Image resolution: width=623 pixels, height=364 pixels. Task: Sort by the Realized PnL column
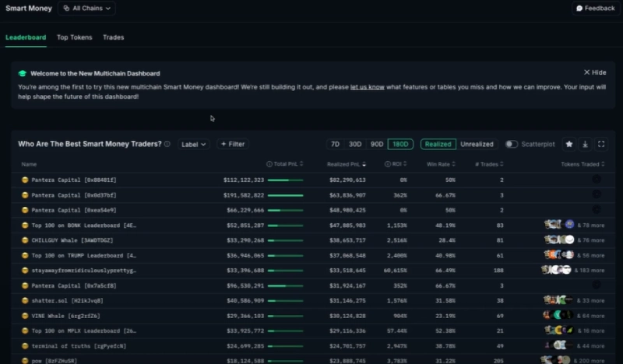point(346,164)
